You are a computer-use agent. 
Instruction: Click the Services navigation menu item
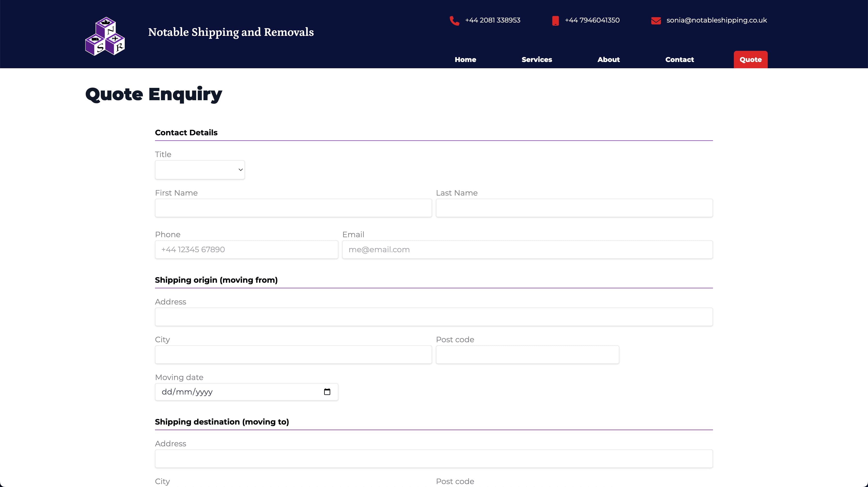click(536, 59)
